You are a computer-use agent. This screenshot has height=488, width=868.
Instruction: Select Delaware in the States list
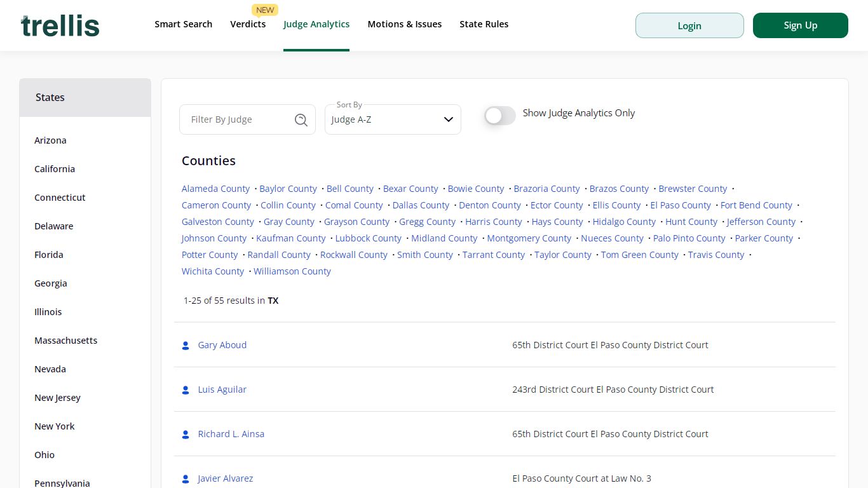(54, 226)
